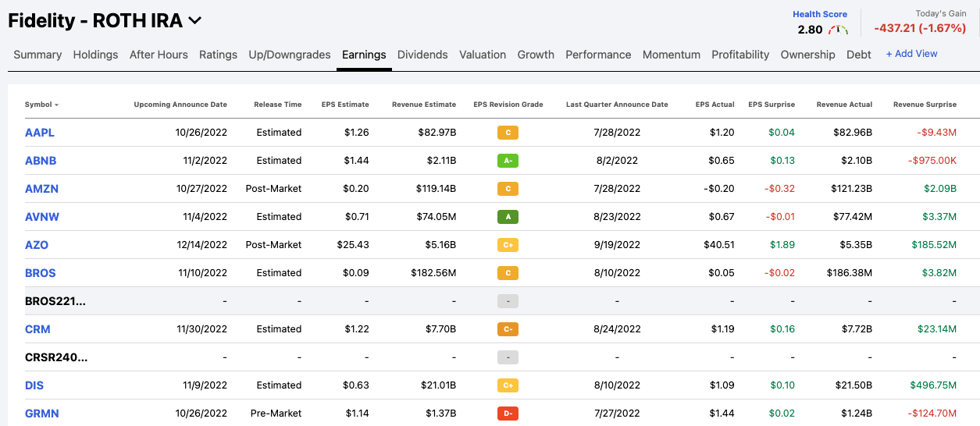
Task: Sort by EPS Surprise column header
Action: [x=772, y=105]
